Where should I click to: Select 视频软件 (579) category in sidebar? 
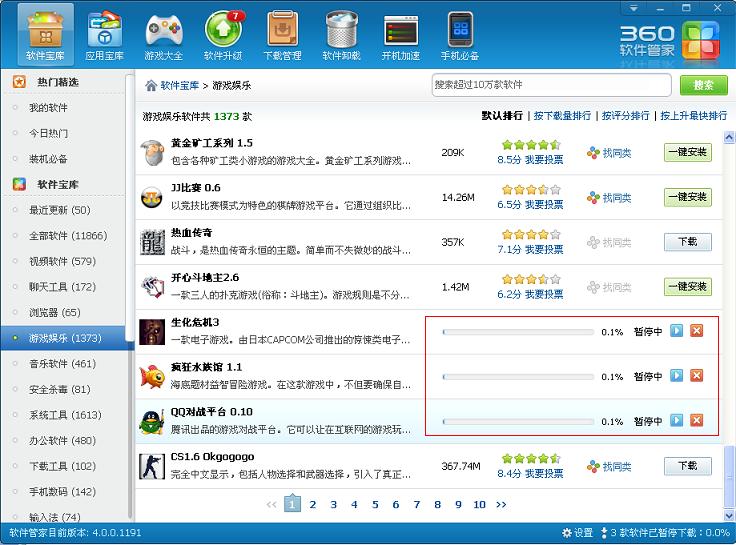pos(62,261)
